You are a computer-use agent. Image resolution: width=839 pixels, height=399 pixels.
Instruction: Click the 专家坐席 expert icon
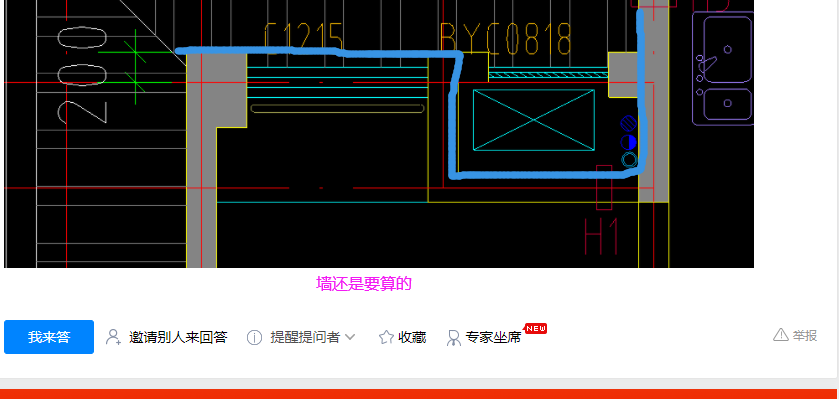tap(454, 337)
